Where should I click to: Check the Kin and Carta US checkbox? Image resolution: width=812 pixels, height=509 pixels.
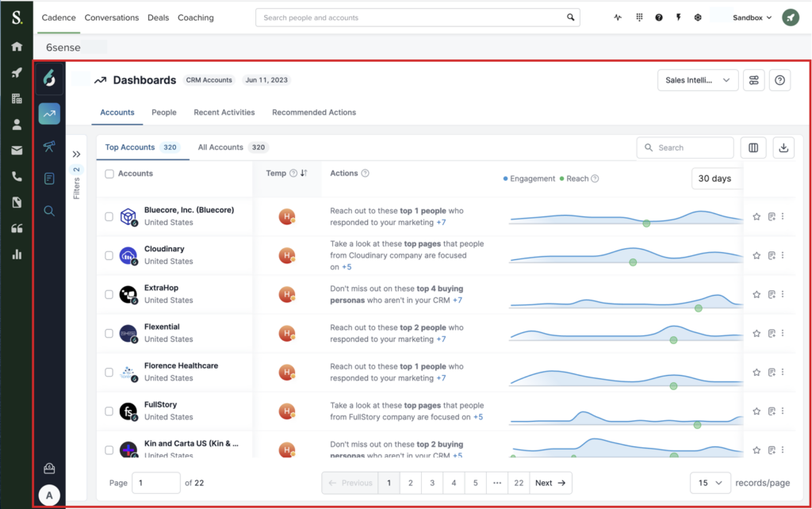click(x=109, y=450)
